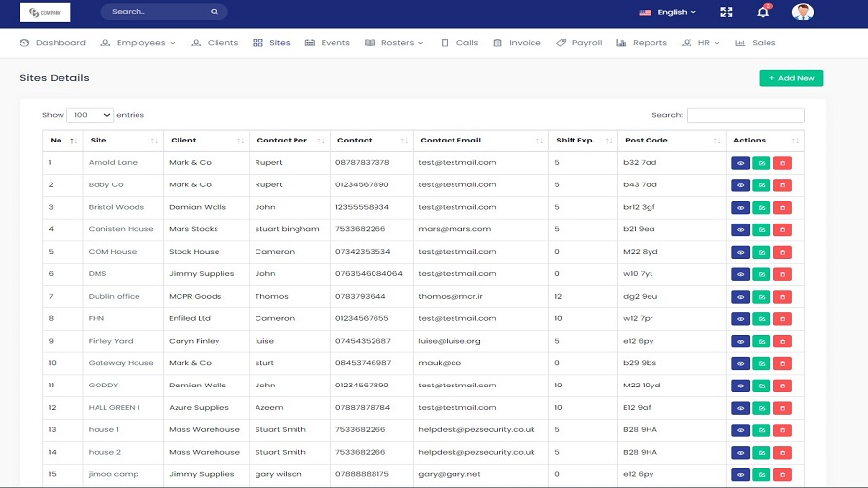The height and width of the screenshot is (488, 868).
Task: Open the Show entries dropdown
Action: (x=90, y=115)
